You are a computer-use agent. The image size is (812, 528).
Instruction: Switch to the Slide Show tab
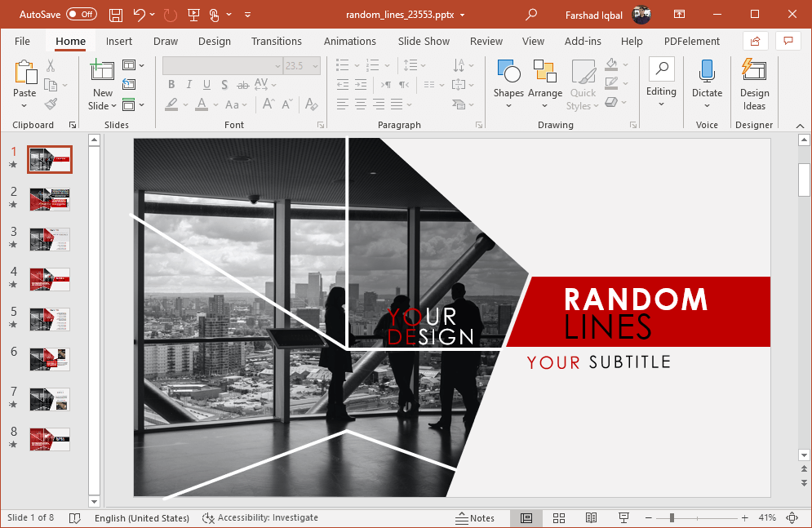(x=424, y=42)
